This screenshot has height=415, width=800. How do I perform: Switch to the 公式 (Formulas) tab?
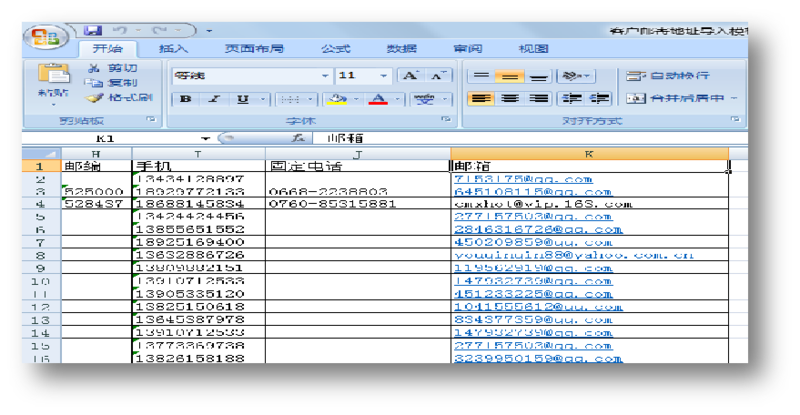click(335, 49)
